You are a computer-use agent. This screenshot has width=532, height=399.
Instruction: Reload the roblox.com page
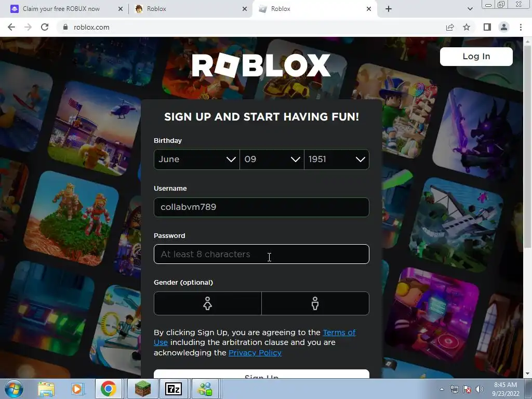(x=45, y=27)
